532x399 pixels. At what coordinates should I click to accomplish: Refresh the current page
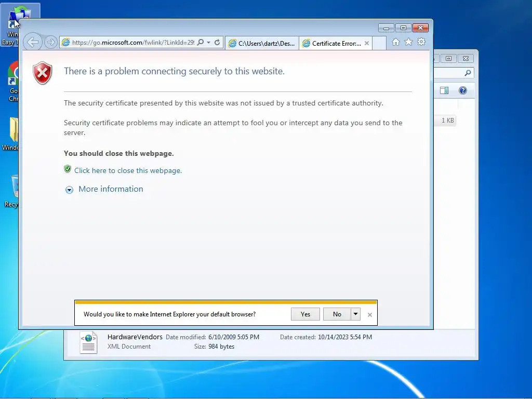click(217, 42)
